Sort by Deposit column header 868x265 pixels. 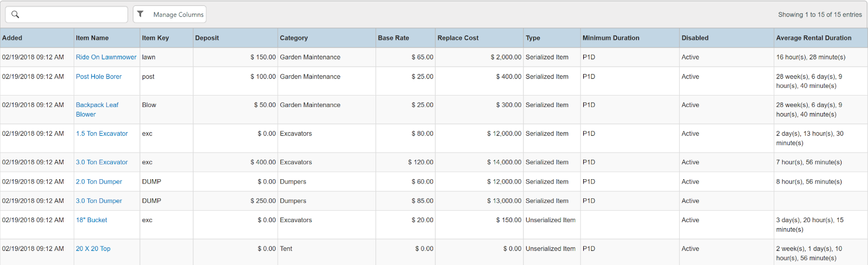207,38
